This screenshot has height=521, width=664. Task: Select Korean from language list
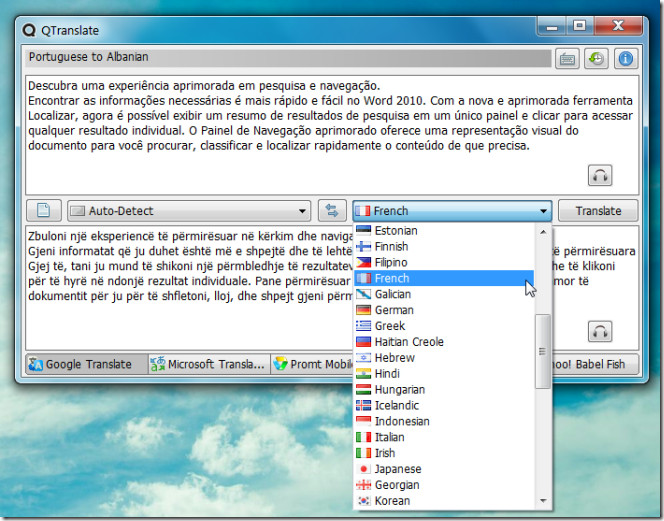[x=444, y=501]
